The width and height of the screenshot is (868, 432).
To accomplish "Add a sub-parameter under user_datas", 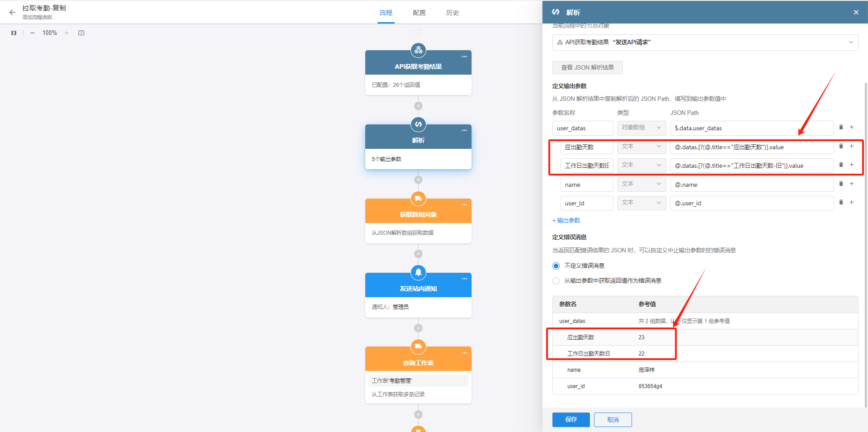I will tap(852, 127).
